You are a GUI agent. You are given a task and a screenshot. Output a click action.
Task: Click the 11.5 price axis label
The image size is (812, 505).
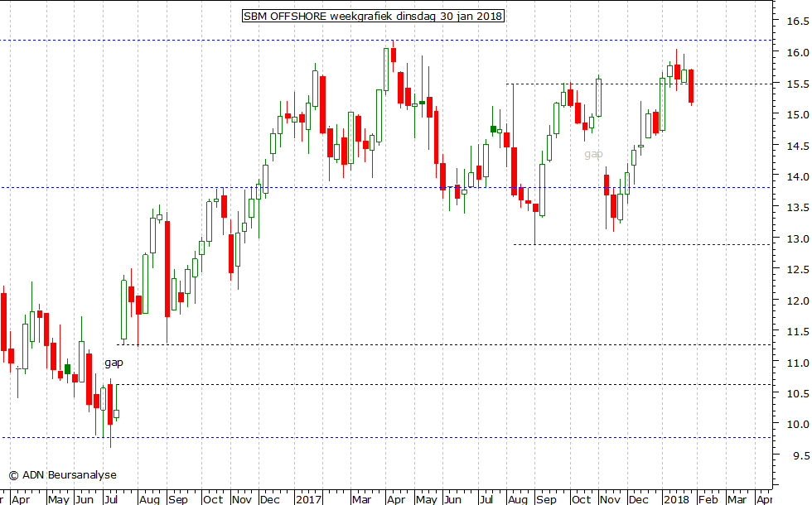pos(797,332)
